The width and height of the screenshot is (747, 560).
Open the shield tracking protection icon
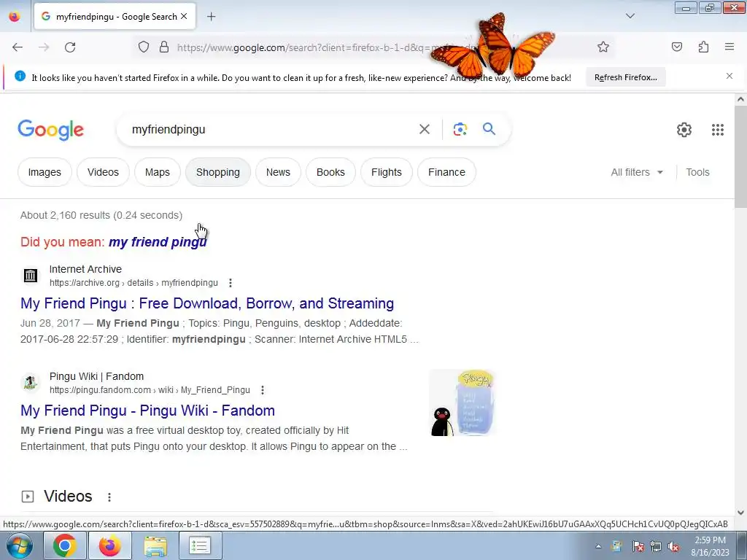point(144,47)
